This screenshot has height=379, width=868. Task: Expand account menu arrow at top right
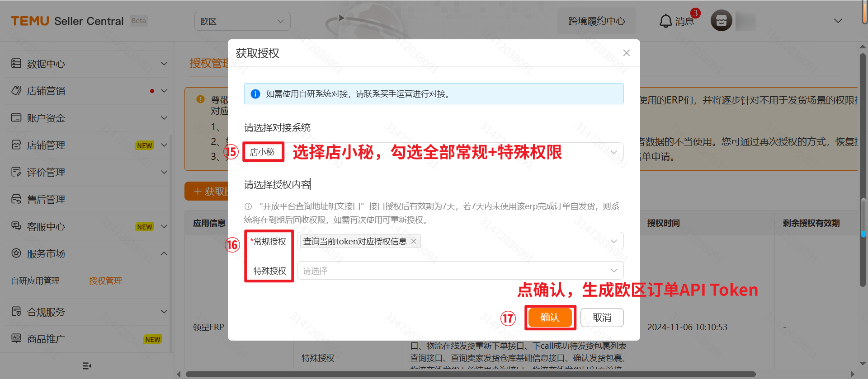(x=838, y=21)
